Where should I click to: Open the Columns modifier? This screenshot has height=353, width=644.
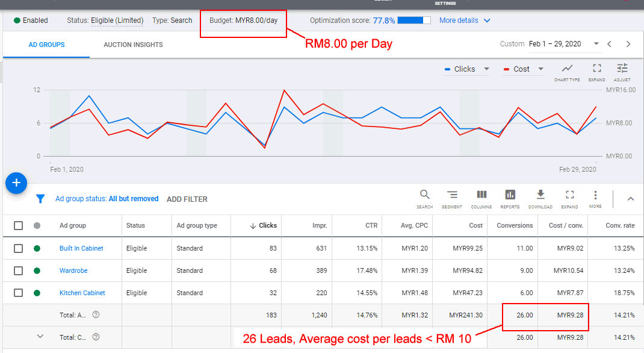tap(481, 198)
